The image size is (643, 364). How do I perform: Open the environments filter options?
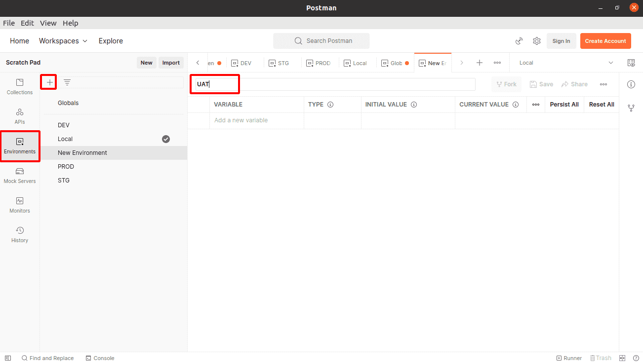(x=67, y=82)
